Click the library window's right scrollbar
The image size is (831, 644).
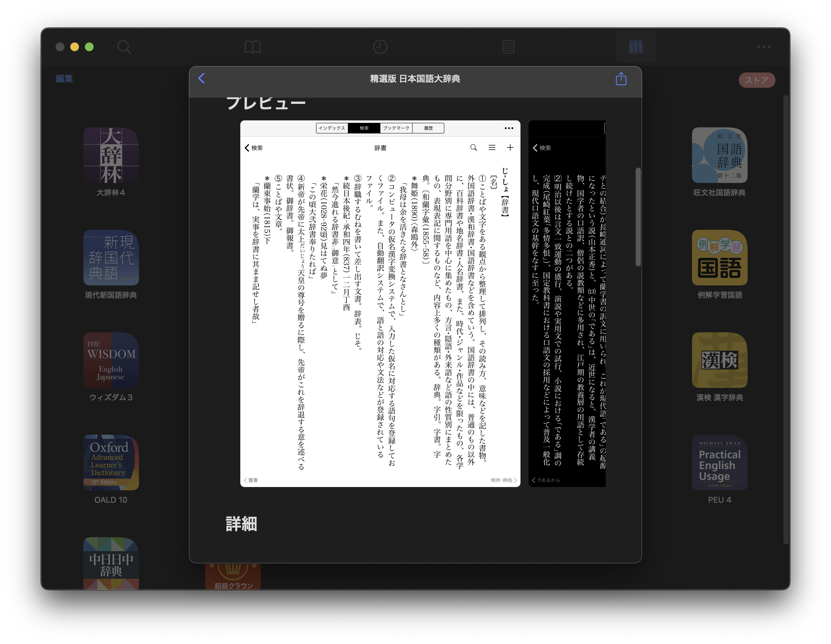[786, 320]
